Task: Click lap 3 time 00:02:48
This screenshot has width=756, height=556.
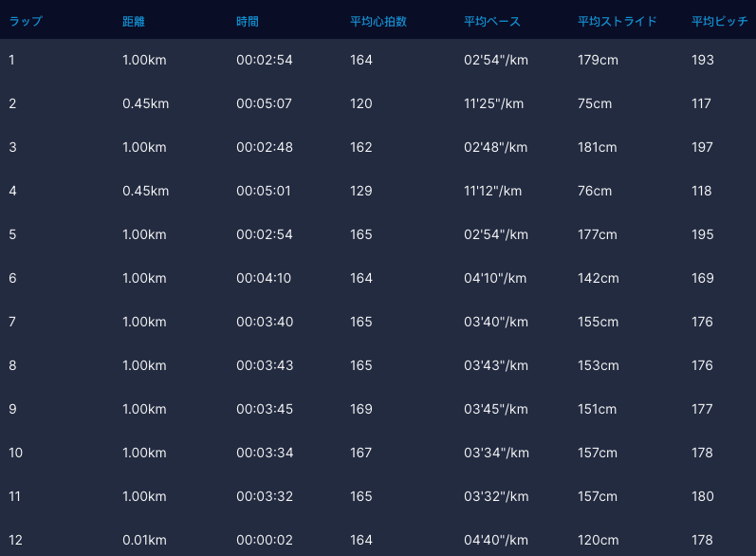Action: pyautogui.click(x=264, y=147)
